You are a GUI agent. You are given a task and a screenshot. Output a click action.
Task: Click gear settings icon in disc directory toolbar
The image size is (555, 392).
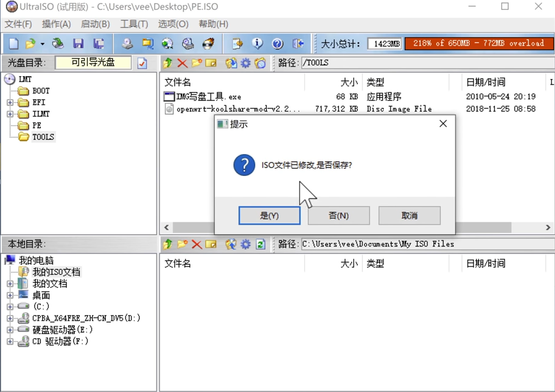pos(245,63)
